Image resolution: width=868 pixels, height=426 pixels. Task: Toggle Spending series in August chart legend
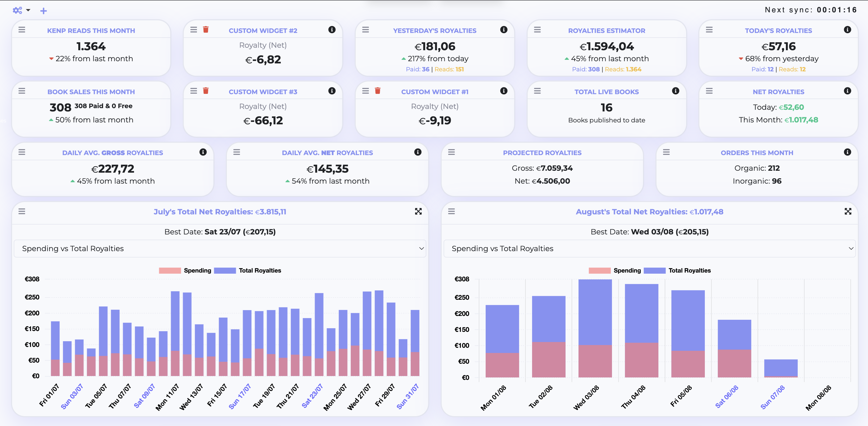[615, 270]
